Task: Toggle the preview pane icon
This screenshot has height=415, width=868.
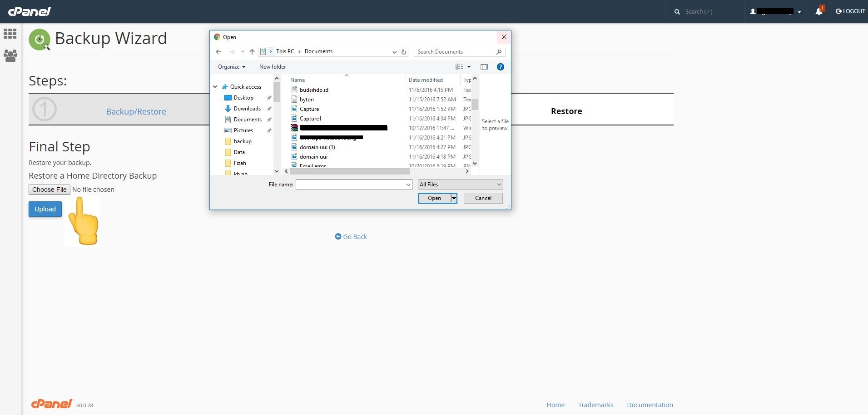Action: coord(484,67)
